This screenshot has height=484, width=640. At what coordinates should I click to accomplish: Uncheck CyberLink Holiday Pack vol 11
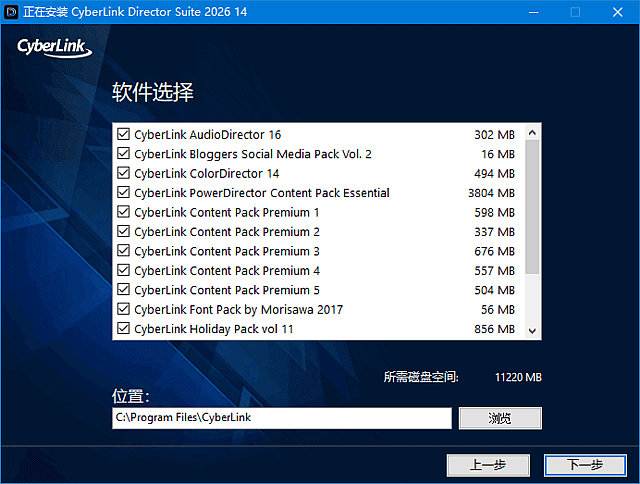pyautogui.click(x=124, y=329)
